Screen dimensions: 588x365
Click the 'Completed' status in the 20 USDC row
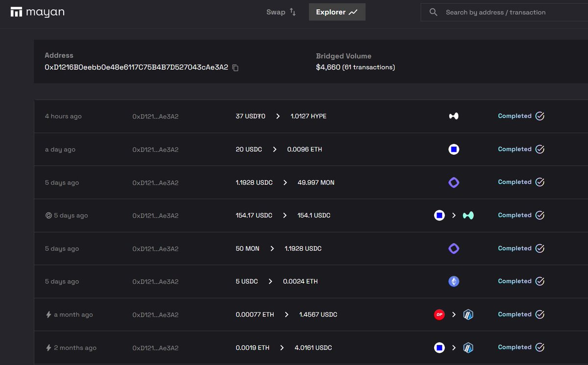pos(514,149)
